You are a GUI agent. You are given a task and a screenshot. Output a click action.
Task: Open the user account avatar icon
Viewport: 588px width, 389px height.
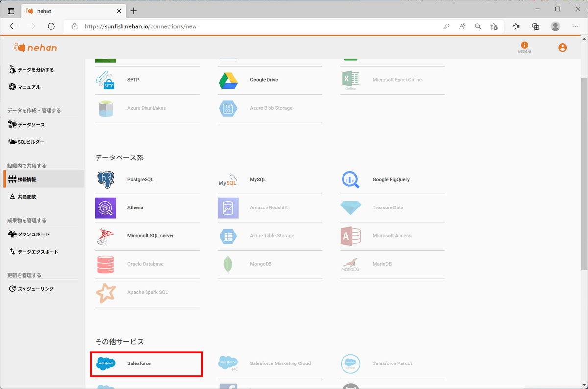click(x=563, y=48)
